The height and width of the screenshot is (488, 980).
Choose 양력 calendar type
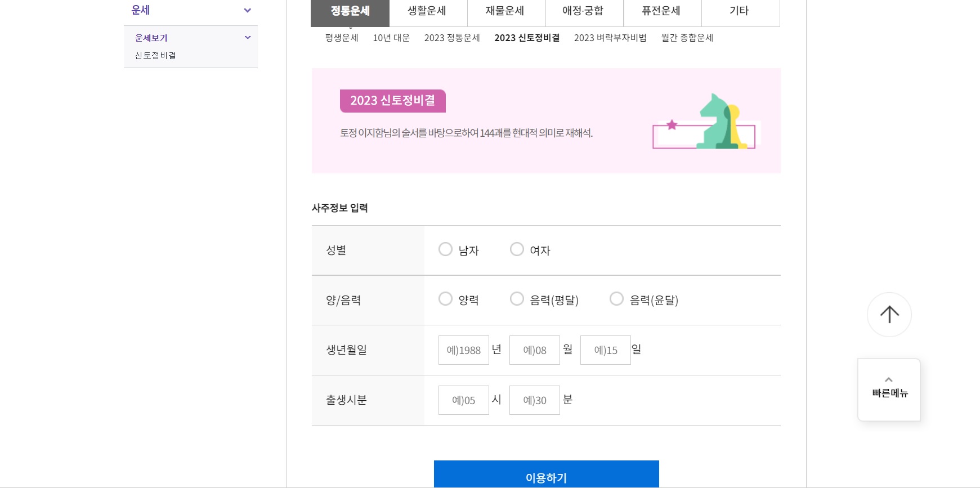coord(445,299)
